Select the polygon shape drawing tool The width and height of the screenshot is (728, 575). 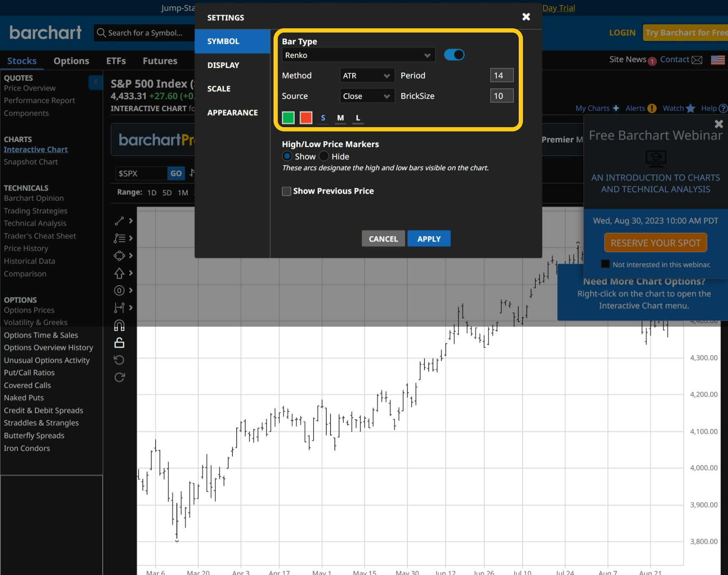(x=118, y=256)
